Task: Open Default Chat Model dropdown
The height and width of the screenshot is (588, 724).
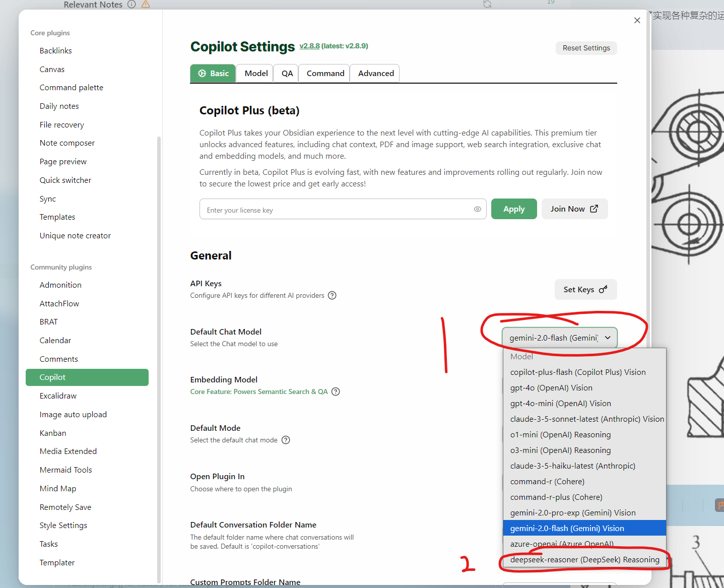Action: click(x=559, y=338)
